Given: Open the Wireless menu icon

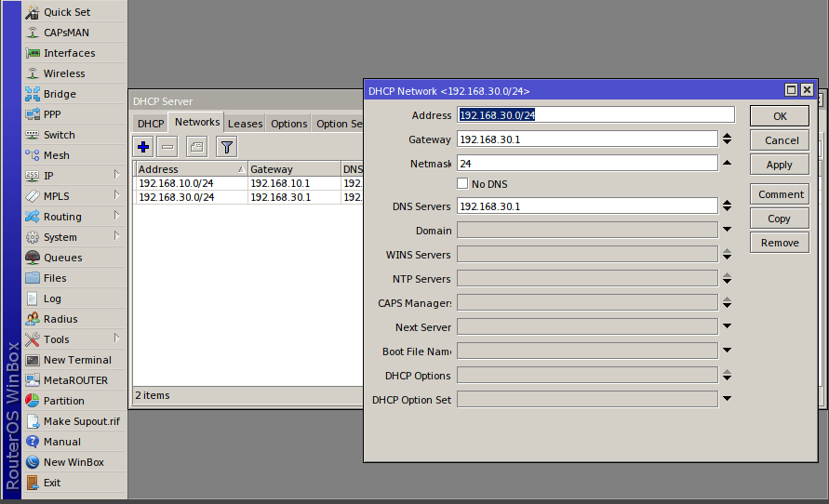Looking at the screenshot, I should pos(33,73).
